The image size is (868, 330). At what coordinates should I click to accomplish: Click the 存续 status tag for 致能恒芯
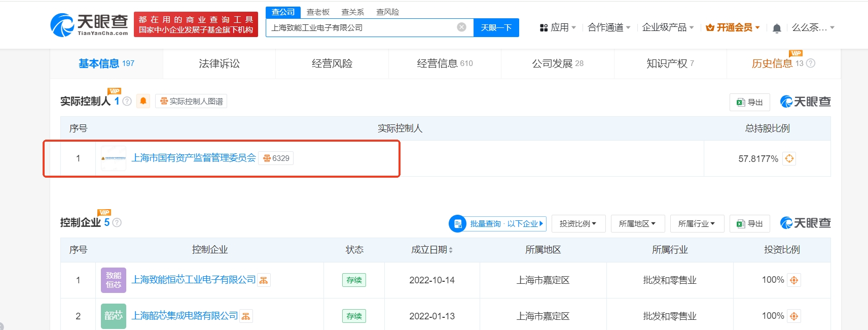tap(354, 280)
